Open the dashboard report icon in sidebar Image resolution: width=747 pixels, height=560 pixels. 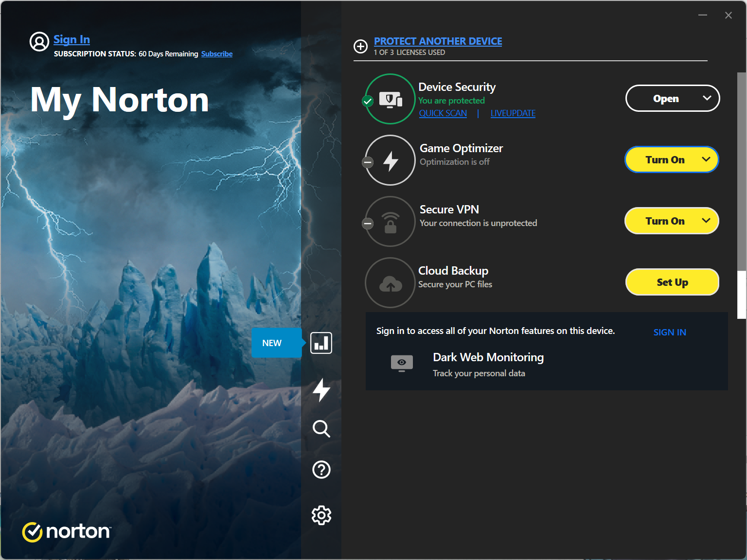pyautogui.click(x=321, y=343)
